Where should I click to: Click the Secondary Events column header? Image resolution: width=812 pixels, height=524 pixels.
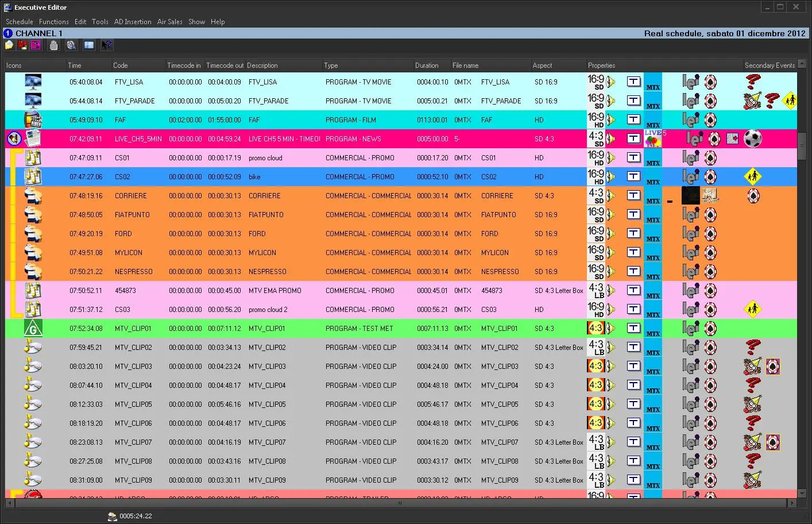click(770, 65)
